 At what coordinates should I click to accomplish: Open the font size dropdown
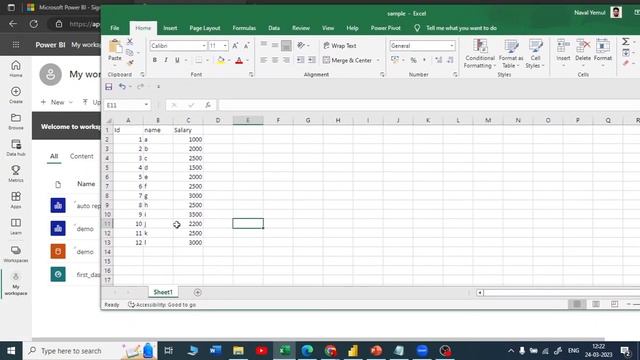pyautogui.click(x=225, y=46)
